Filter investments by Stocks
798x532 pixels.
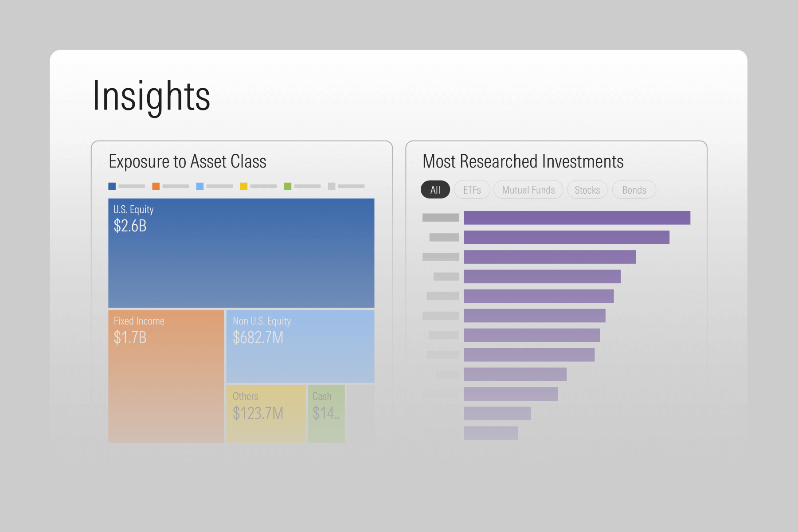(x=587, y=190)
